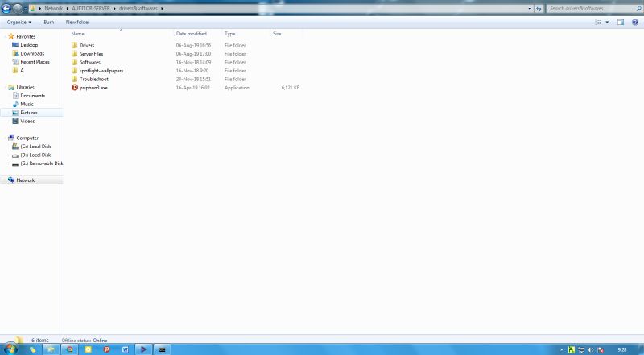The image size is (644, 355).
Task: Select Network in the navigation pane
Action: [x=26, y=180]
